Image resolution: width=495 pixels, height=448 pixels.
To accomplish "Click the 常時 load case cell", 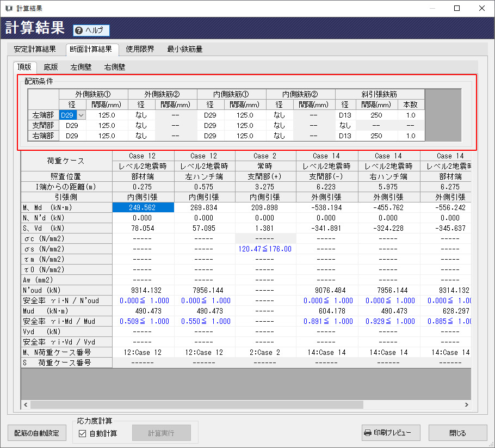I will 265,166.
